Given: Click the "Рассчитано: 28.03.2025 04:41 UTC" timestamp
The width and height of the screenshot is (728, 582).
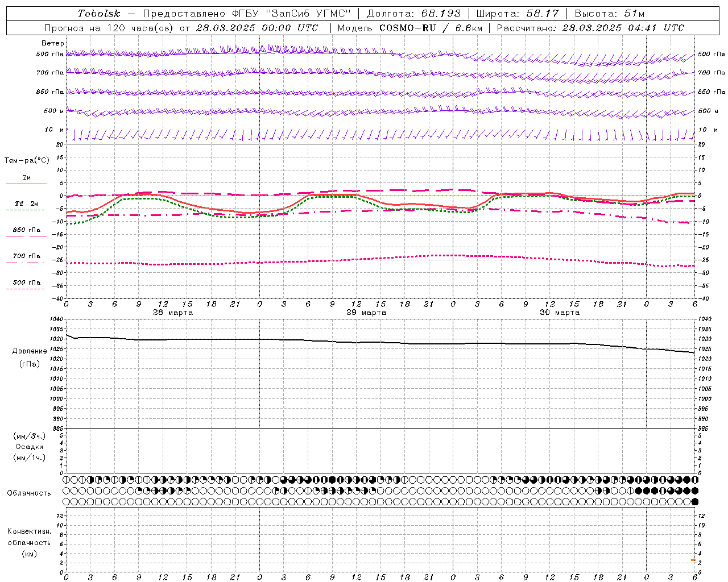Looking at the screenshot, I should (590, 28).
